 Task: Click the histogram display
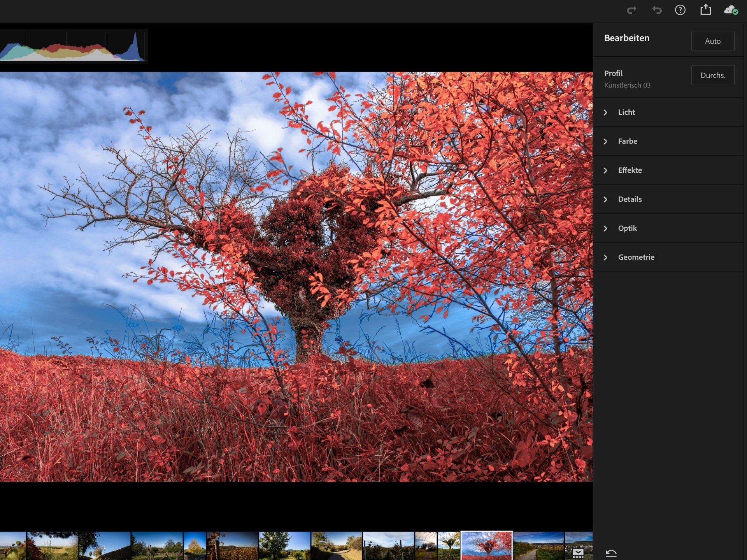pos(73,46)
